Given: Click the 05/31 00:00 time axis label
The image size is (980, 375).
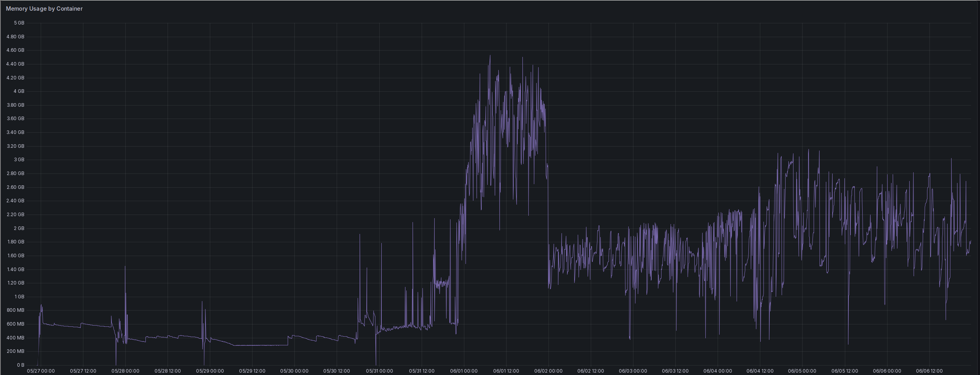Looking at the screenshot, I should coord(379,371).
